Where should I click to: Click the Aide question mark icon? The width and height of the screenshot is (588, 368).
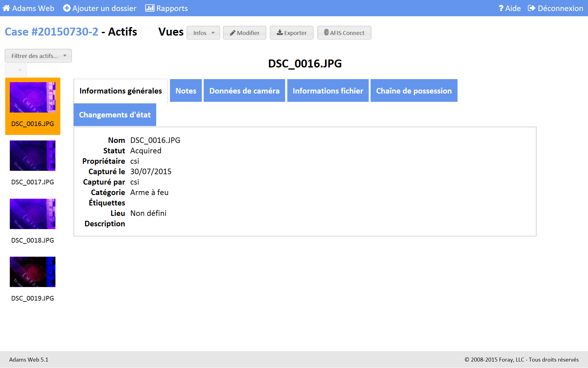click(501, 8)
